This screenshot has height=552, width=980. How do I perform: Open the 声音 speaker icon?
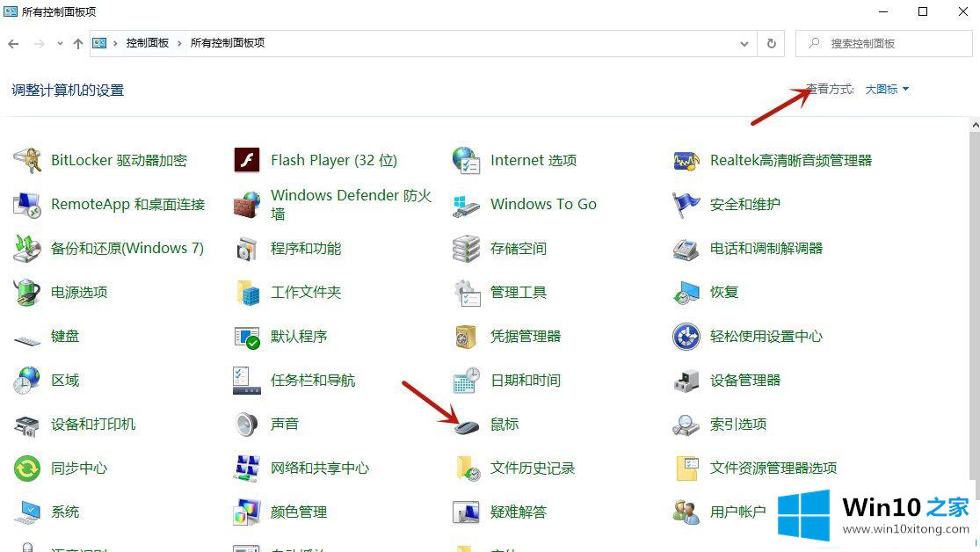pyautogui.click(x=247, y=425)
